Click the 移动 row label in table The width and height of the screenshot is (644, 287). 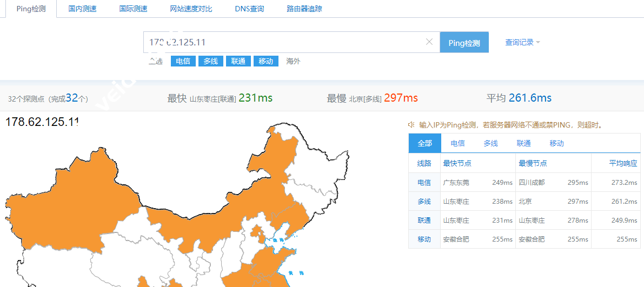coord(424,239)
